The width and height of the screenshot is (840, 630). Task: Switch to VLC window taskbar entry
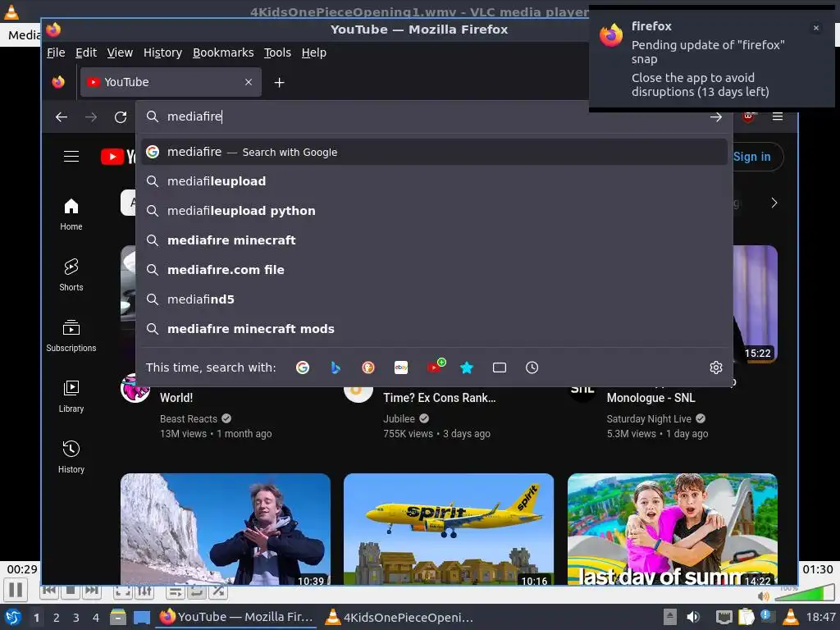pyautogui.click(x=399, y=618)
